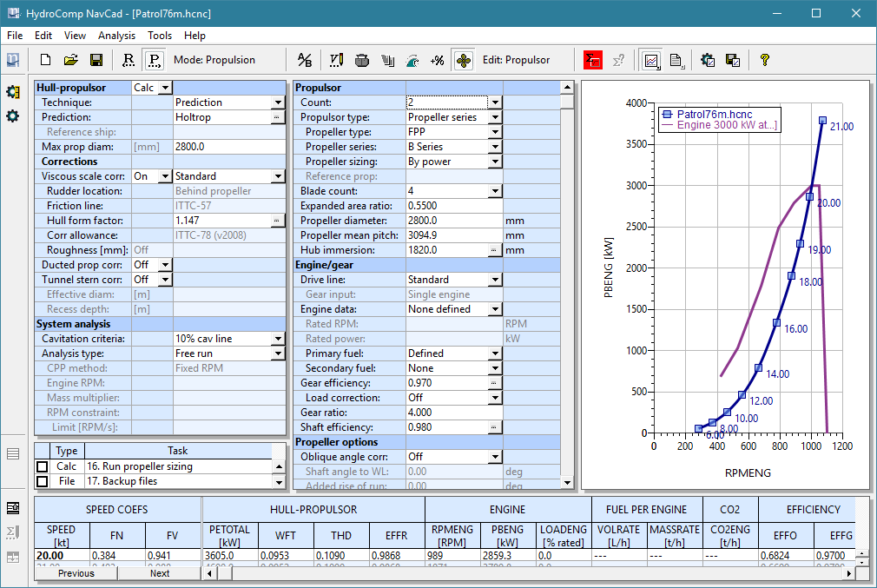This screenshot has width=877, height=588.
Task: Open the Cavitation criteria dropdown
Action: (x=278, y=339)
